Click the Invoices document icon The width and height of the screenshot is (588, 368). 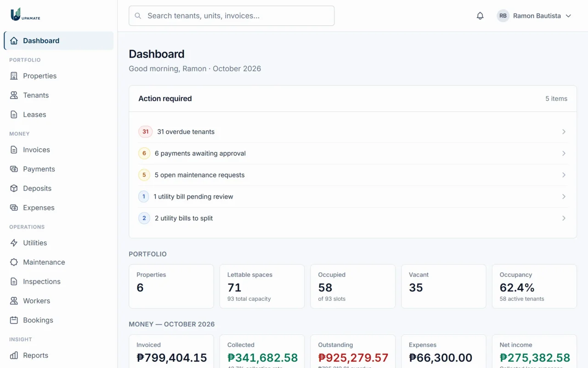(14, 149)
